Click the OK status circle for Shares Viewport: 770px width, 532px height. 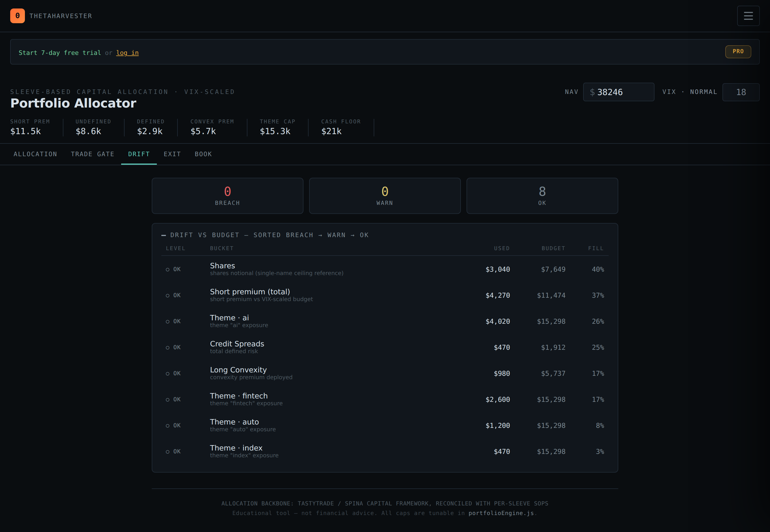[x=167, y=269]
